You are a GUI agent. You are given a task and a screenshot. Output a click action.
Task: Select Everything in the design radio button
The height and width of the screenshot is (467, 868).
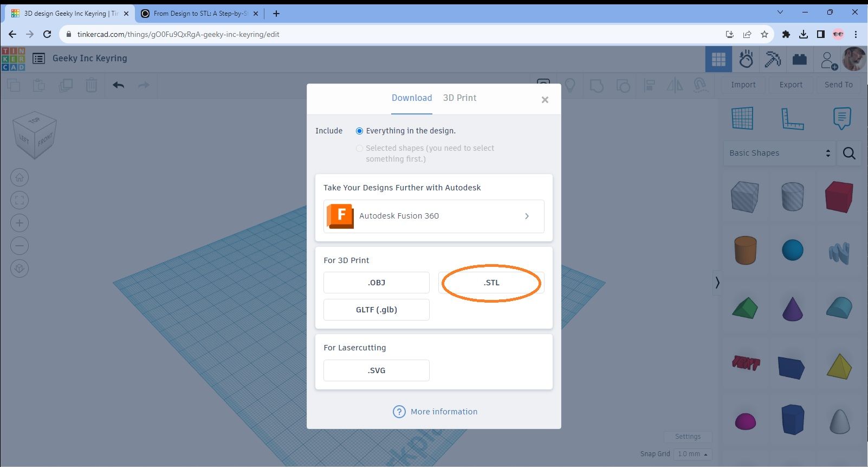(359, 131)
